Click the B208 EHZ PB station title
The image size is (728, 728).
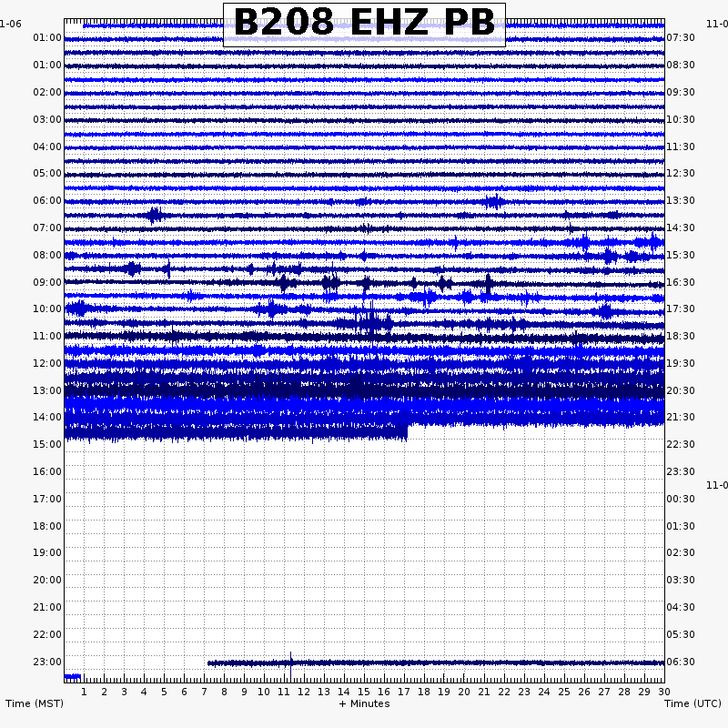[x=365, y=22]
